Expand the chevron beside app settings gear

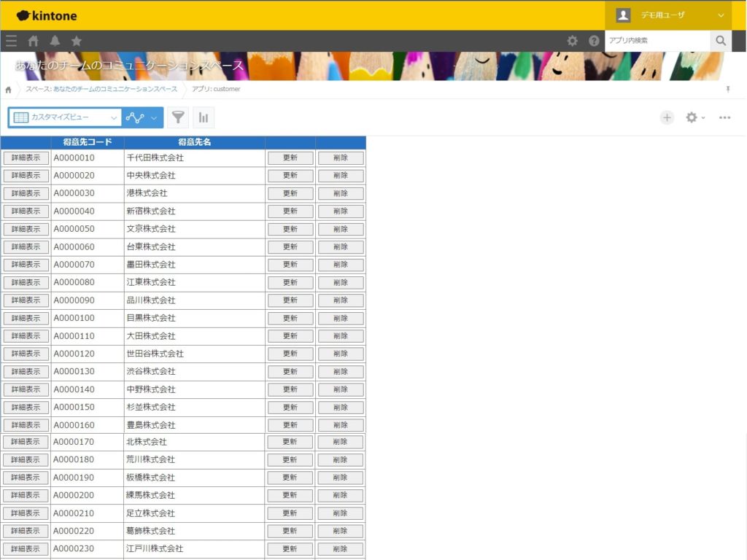703,117
